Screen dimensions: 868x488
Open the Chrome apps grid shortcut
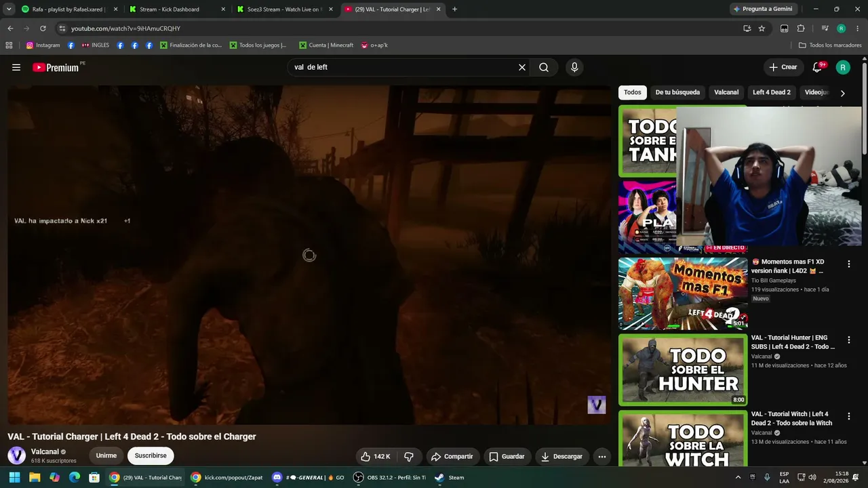9,45
